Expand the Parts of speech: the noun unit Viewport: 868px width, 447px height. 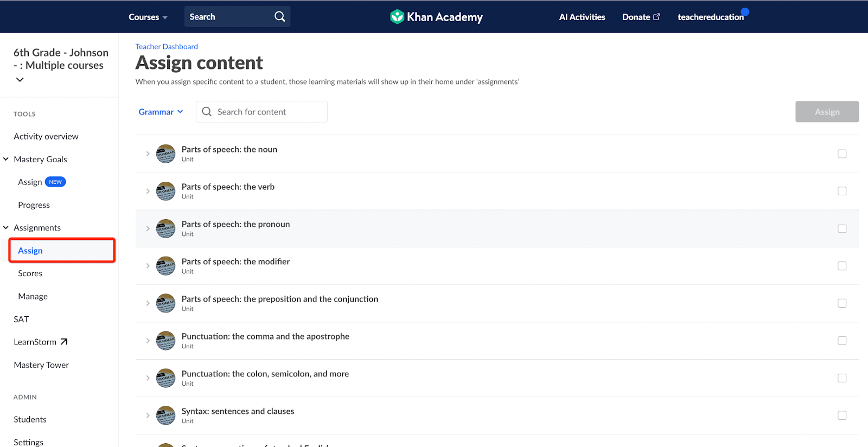pos(148,154)
